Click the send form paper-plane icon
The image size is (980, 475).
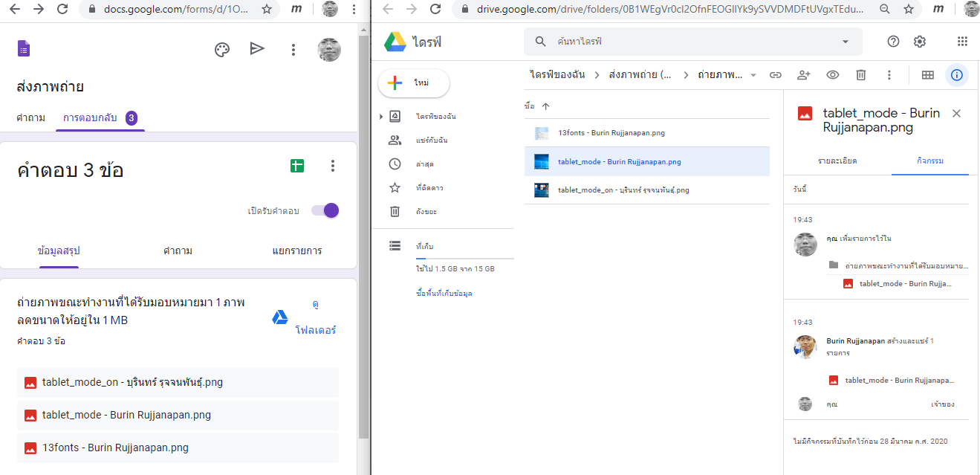pyautogui.click(x=257, y=49)
